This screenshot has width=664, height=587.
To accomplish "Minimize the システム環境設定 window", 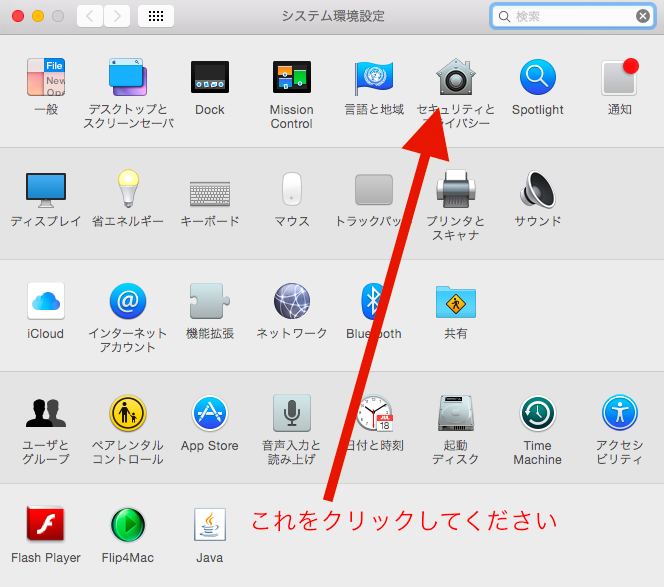I will (x=38, y=16).
